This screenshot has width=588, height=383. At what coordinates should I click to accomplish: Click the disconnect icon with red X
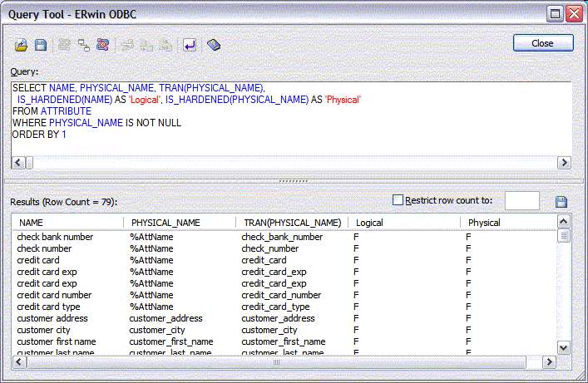(x=102, y=45)
